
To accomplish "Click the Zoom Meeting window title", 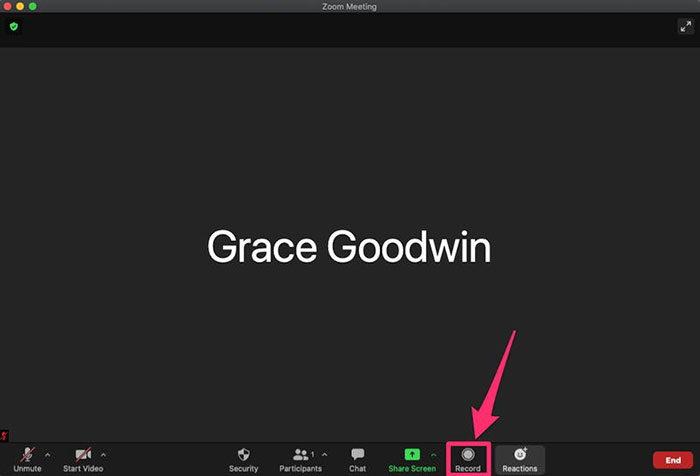I will [x=349, y=6].
